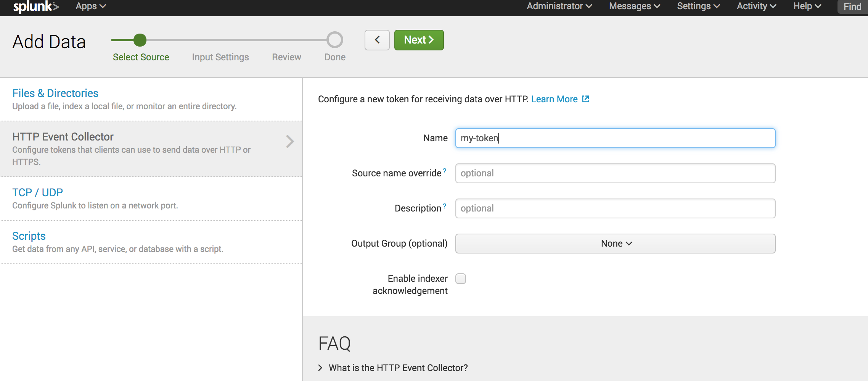Click the Splunk logo
This screenshot has width=868, height=381.
click(x=36, y=6)
